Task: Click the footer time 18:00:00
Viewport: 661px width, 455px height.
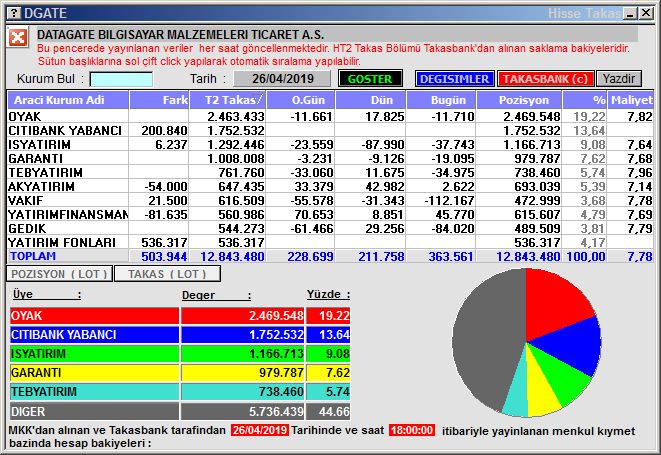Action: point(412,430)
